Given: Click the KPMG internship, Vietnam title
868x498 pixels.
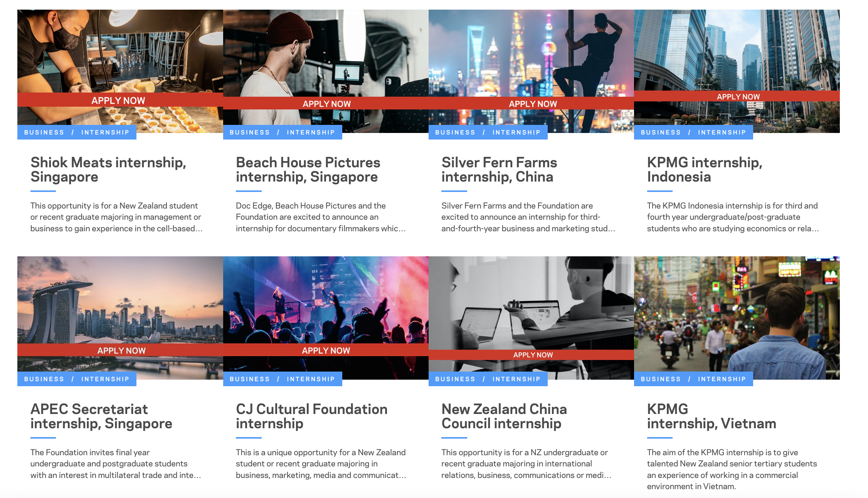Looking at the screenshot, I should point(712,416).
